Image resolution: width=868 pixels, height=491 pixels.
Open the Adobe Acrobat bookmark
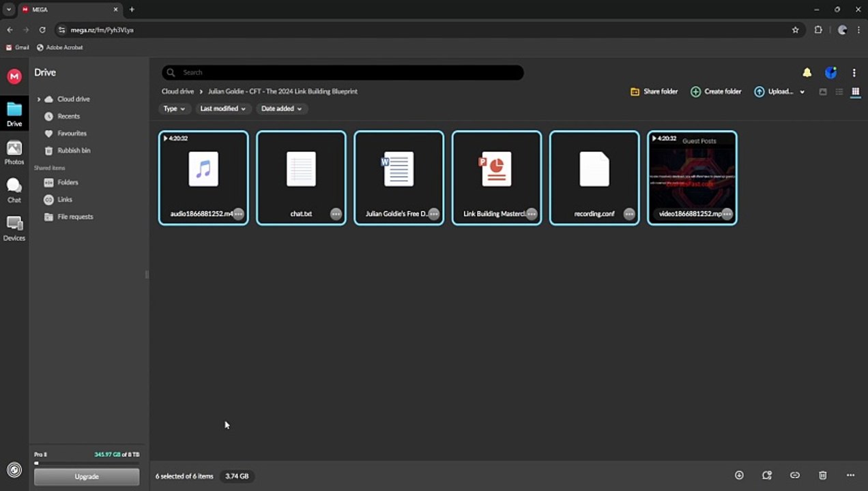(60, 48)
